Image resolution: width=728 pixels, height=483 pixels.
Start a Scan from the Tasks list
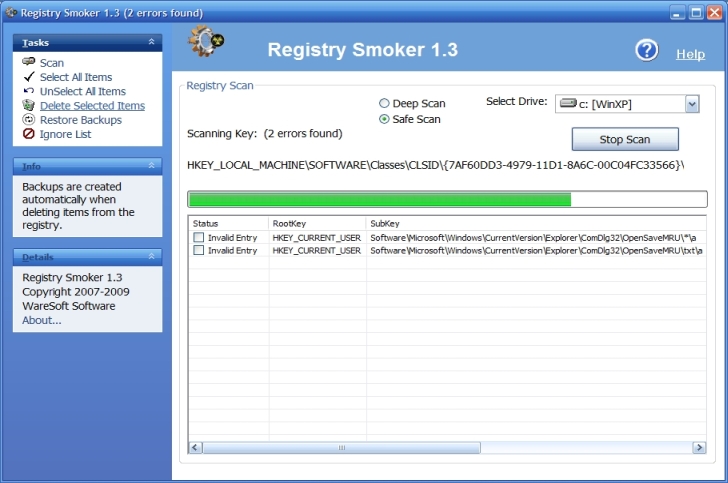(52, 63)
